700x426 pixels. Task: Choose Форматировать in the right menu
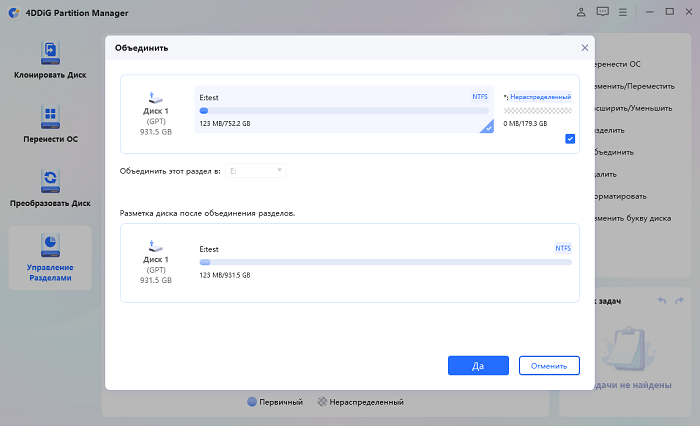[621, 196]
